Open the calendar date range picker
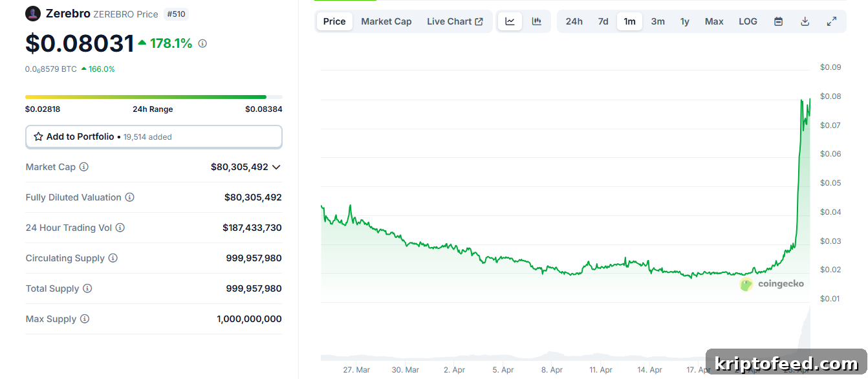The width and height of the screenshot is (868, 379). click(x=779, y=21)
